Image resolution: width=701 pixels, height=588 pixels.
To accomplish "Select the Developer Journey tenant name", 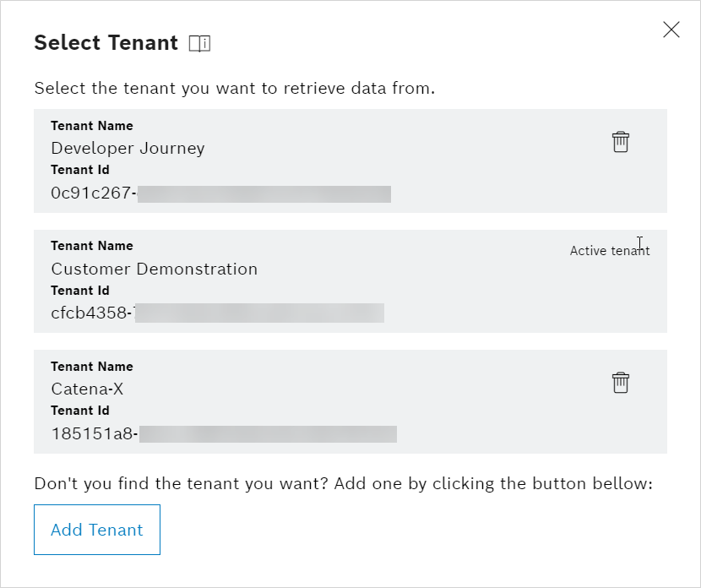I will [128, 149].
